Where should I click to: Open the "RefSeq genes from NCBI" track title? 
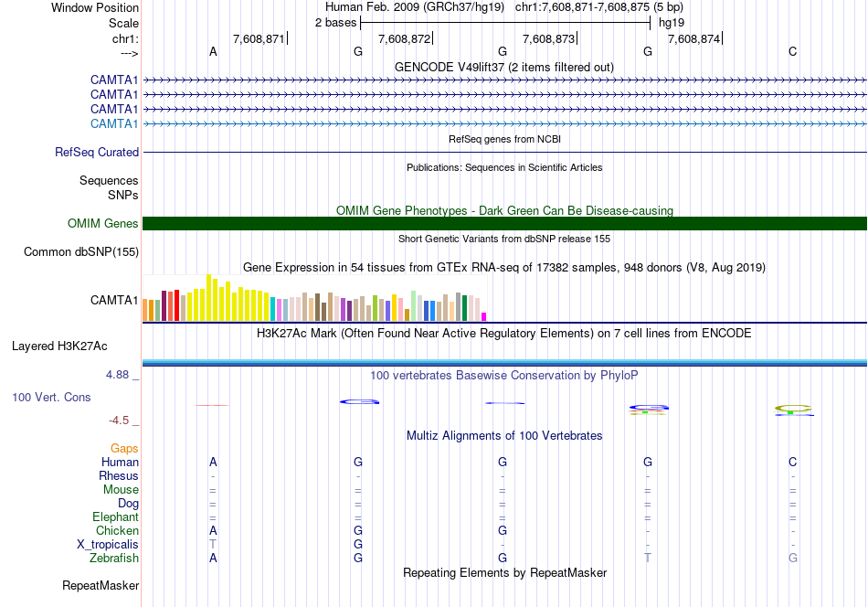pyautogui.click(x=504, y=139)
